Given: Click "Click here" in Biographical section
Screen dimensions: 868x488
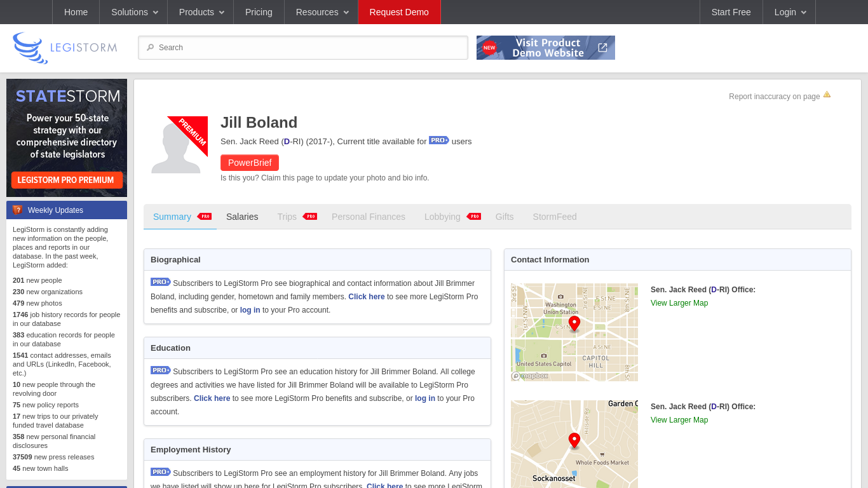Looking at the screenshot, I should [367, 297].
